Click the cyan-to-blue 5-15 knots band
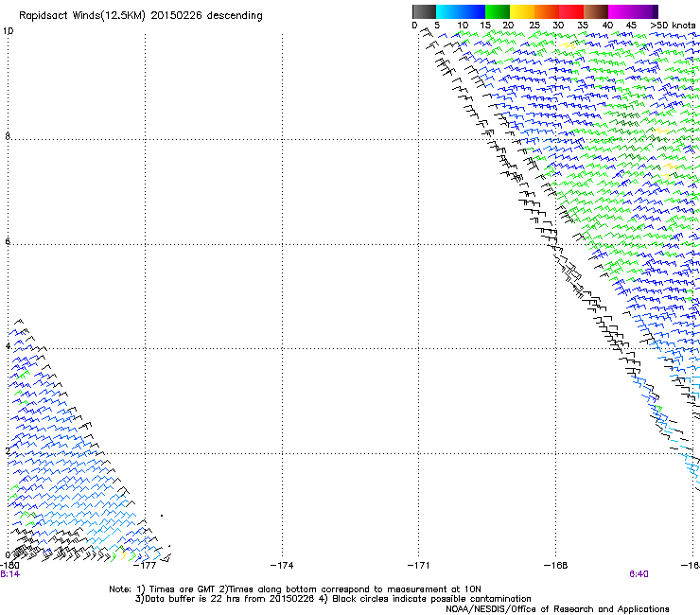Image resolution: width=700 pixels, height=615 pixels. click(461, 11)
